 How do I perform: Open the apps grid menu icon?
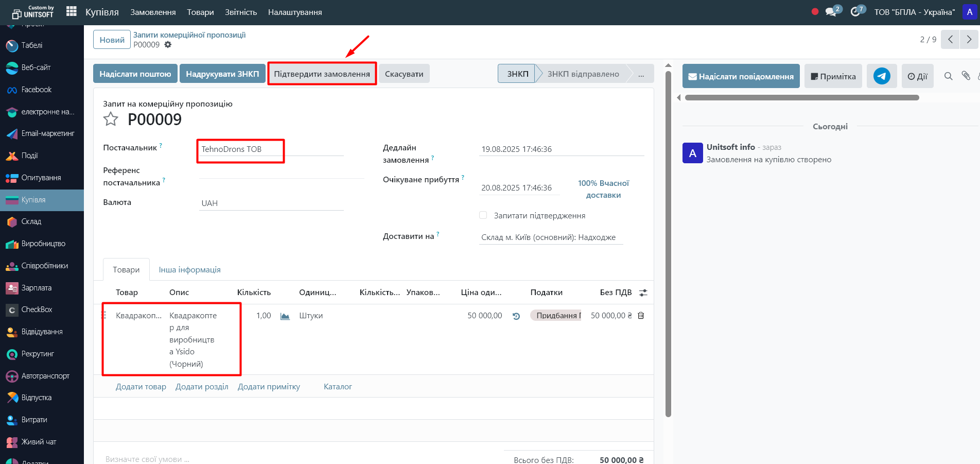tap(72, 11)
